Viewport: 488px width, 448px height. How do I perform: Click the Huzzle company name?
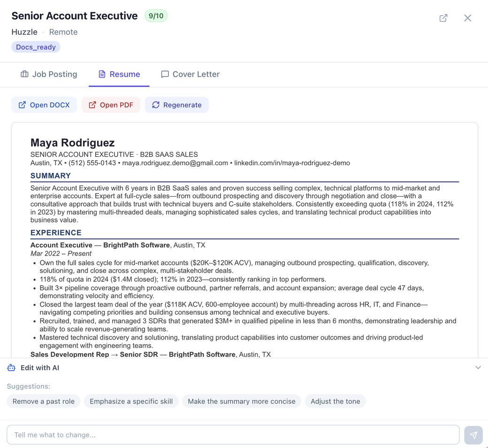pos(24,32)
